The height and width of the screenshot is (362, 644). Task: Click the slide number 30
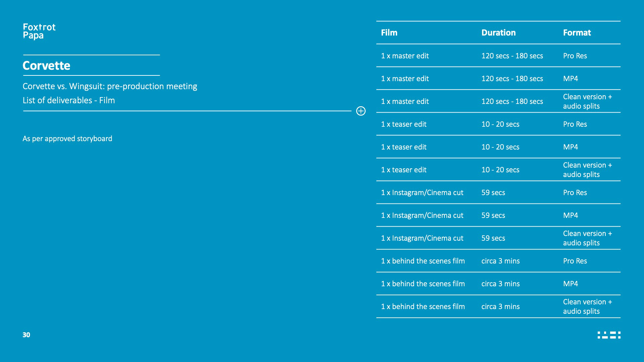pyautogui.click(x=26, y=335)
